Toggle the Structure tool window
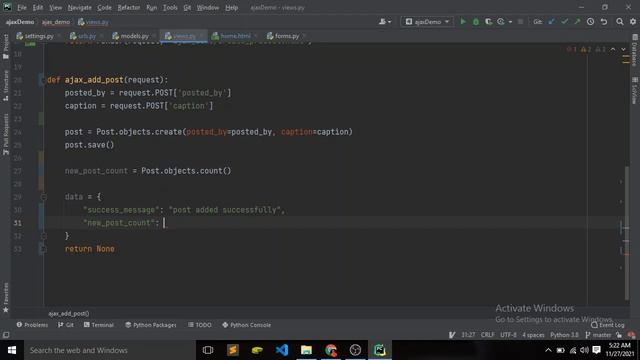 pyautogui.click(x=6, y=86)
